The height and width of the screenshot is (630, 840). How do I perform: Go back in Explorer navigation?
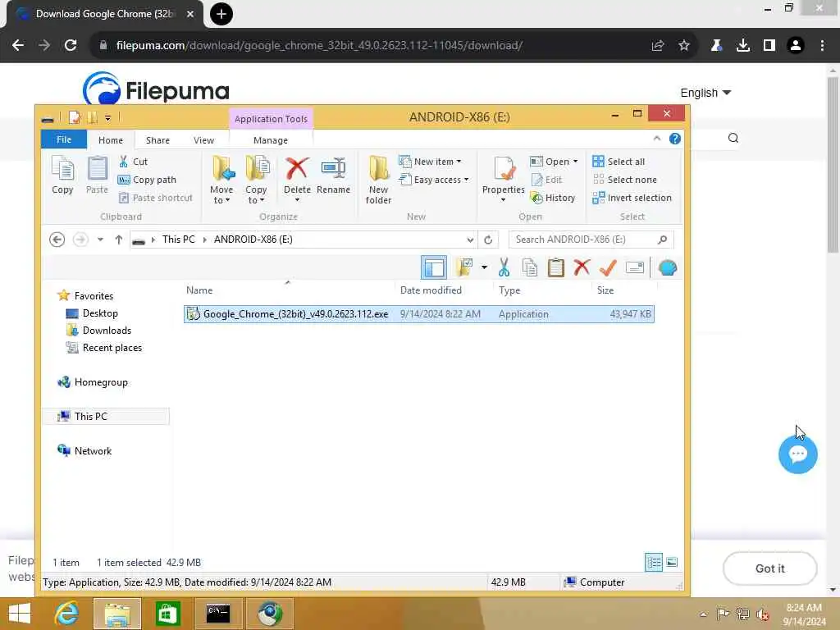point(57,239)
